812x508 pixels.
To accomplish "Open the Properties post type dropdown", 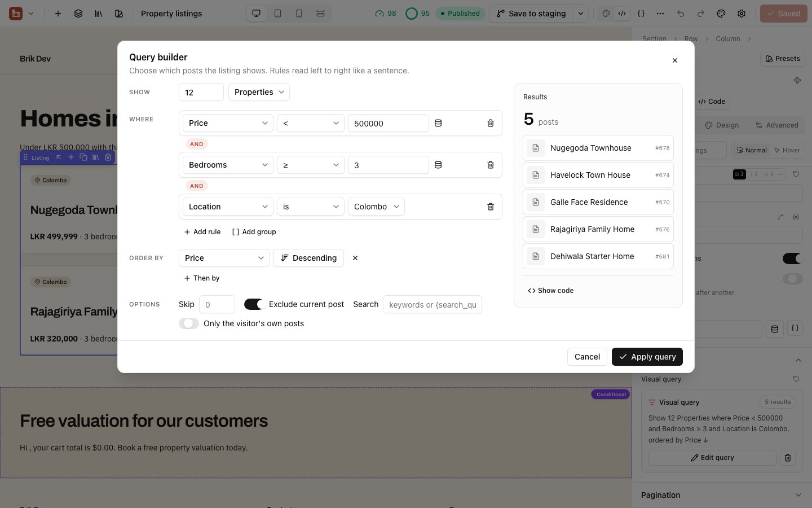I will point(259,92).
